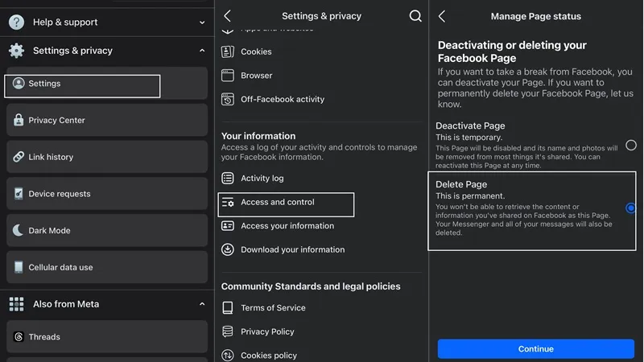Viewport: 644px width, 362px height.
Task: Collapse the Settings & privacy section
Action: point(202,51)
